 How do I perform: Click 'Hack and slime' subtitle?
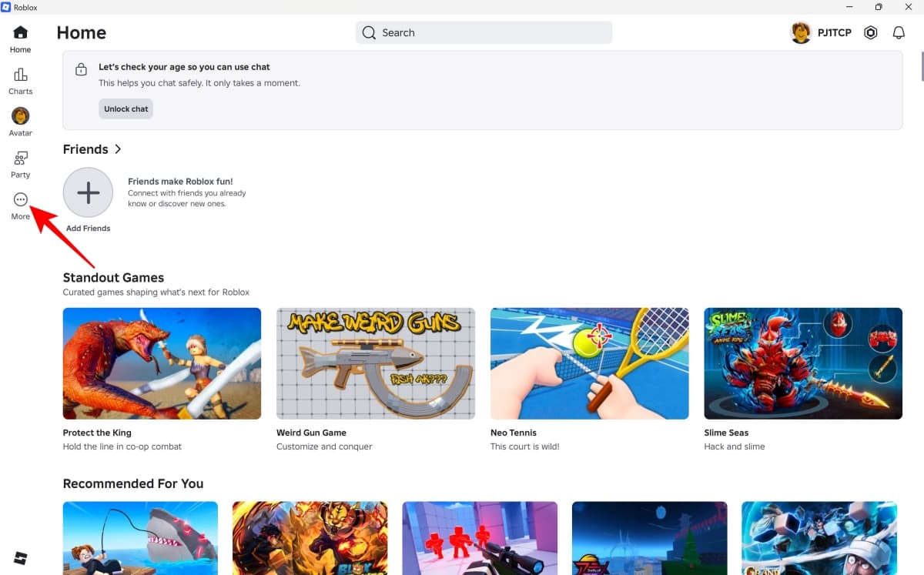pyautogui.click(x=735, y=446)
